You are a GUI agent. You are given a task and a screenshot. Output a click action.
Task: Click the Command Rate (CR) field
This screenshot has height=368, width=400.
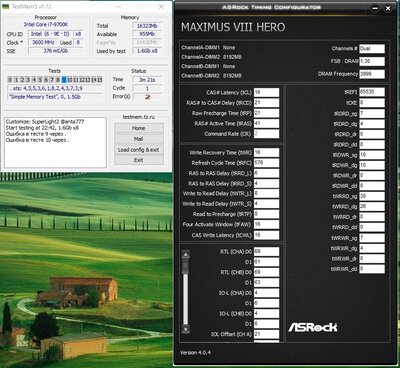266,134
